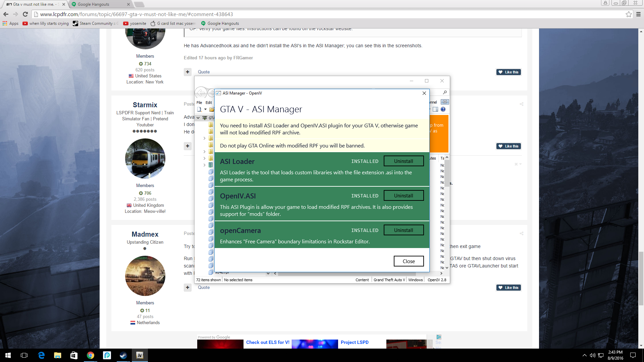
Task: Click the new file icon in OpenIV toolbar
Action: point(199,109)
